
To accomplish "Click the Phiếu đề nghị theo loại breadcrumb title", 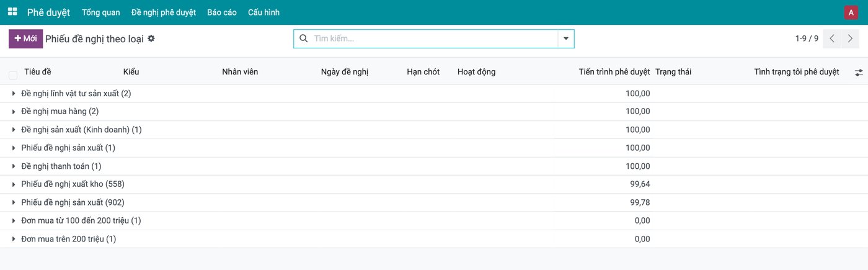I will pyautogui.click(x=94, y=38).
